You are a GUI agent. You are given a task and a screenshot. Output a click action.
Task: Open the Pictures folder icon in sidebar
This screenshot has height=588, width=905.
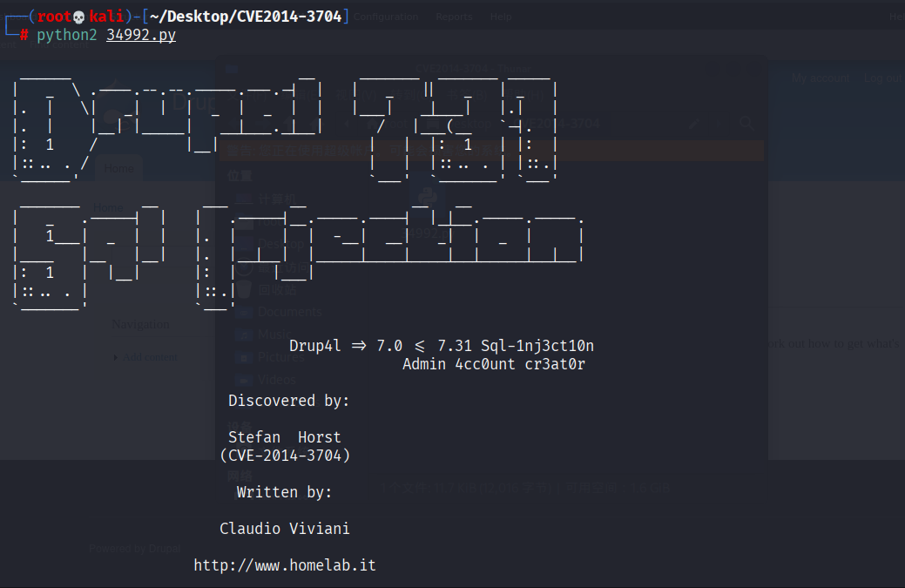tap(245, 358)
